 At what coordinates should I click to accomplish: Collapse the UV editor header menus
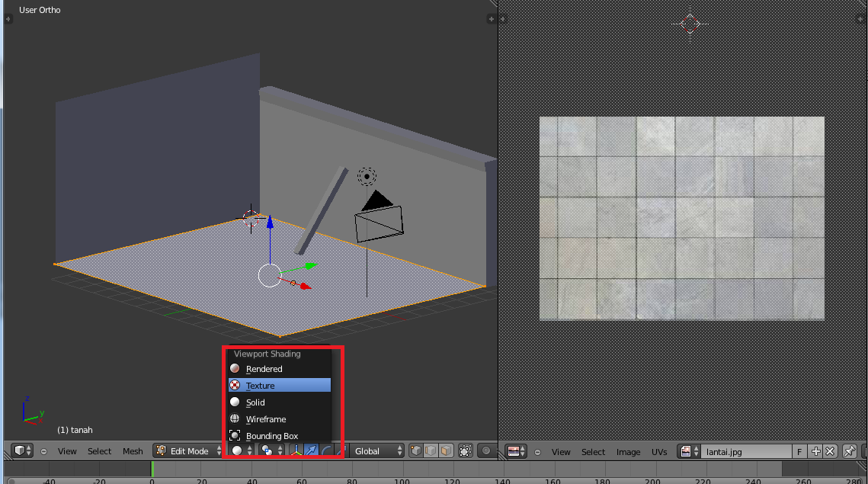click(537, 452)
